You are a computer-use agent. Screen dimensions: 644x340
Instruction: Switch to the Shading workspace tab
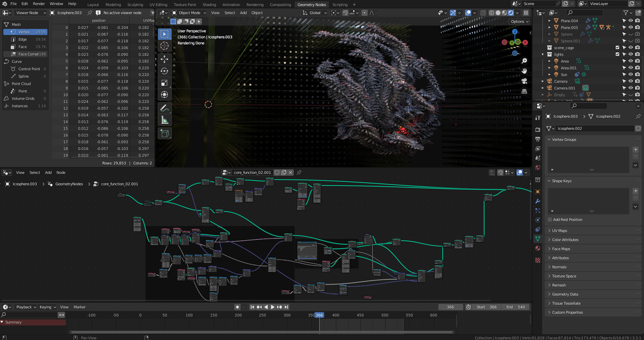(209, 5)
